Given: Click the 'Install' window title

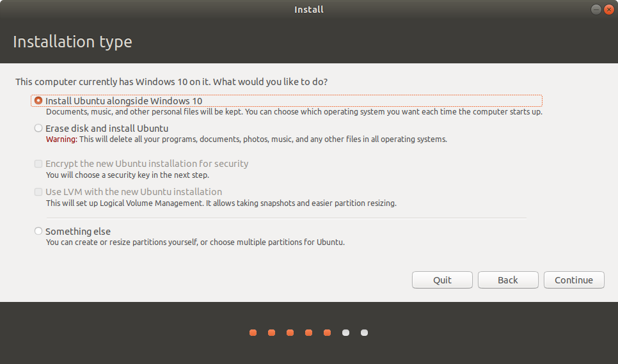Looking at the screenshot, I should [x=309, y=10].
